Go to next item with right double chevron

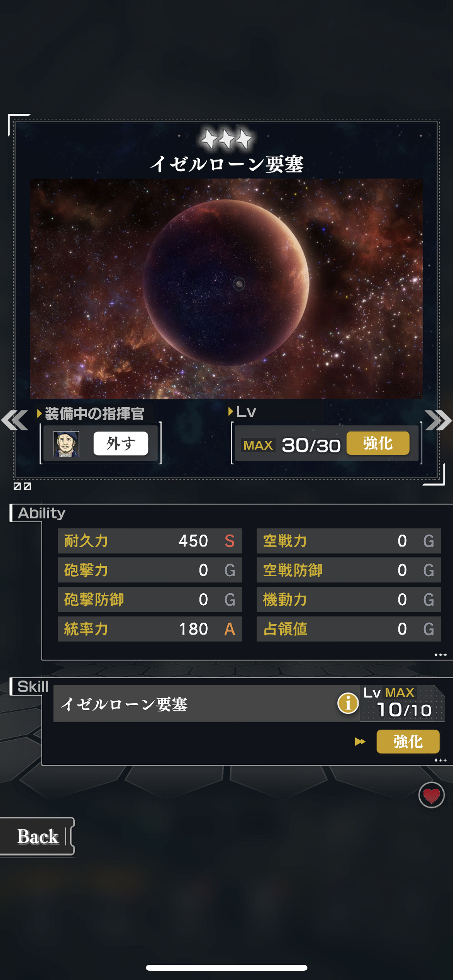(438, 420)
